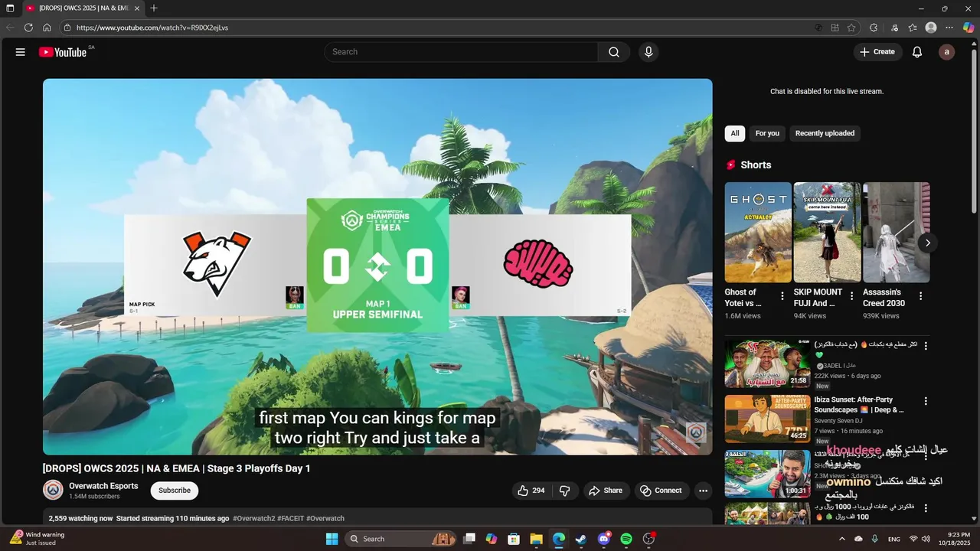This screenshot has width=980, height=551.
Task: Start voice search with microphone icon
Action: coord(648,52)
